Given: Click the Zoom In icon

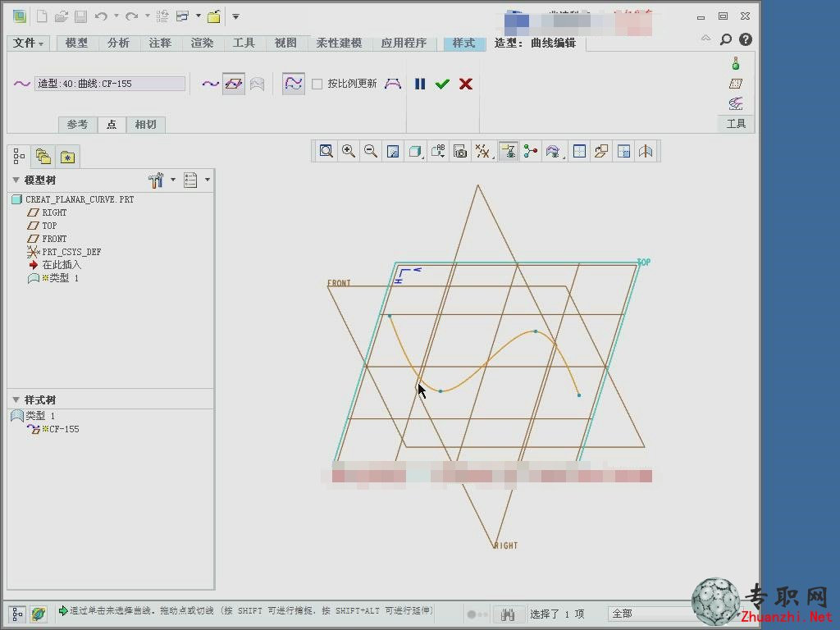Looking at the screenshot, I should coord(349,151).
